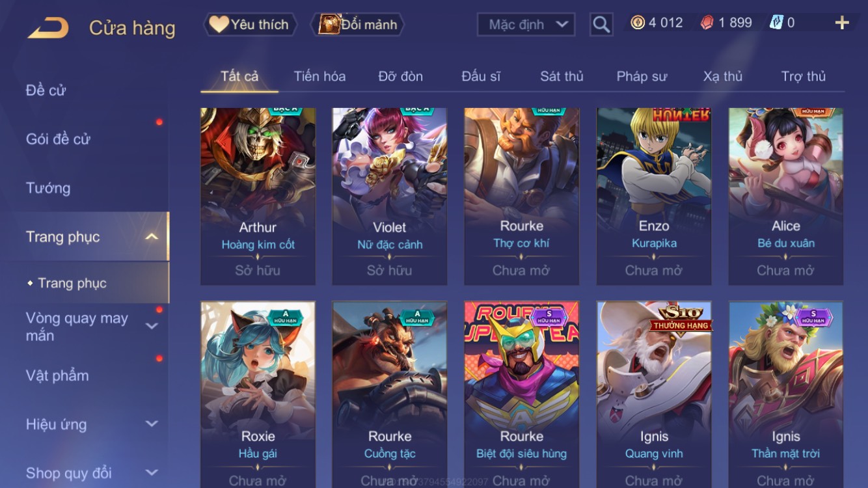The image size is (868, 488).
Task: Open Gói đề cử in the sidebar
Action: (58, 139)
